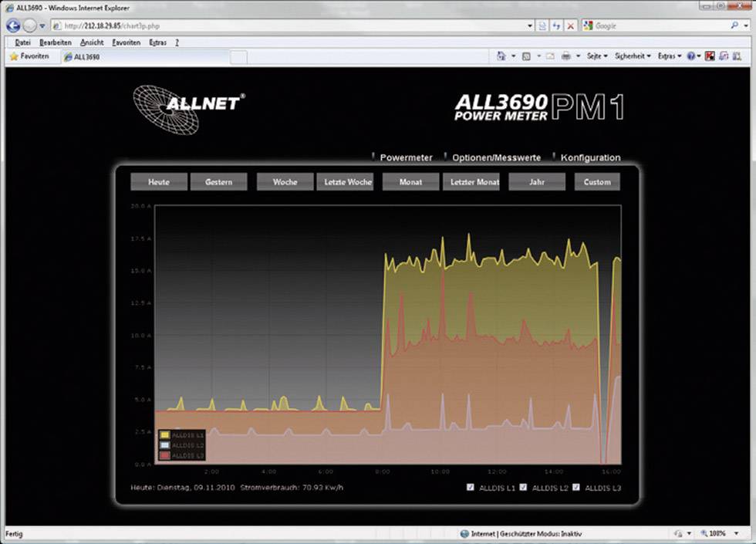Click the purple toolbar add-on icon
The image size is (756, 544).
click(x=724, y=56)
